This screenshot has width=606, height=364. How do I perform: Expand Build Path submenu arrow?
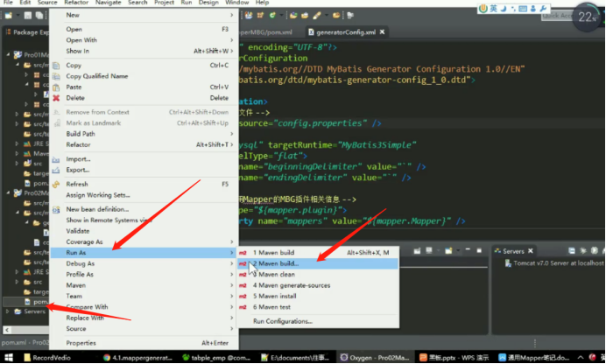[231, 134]
